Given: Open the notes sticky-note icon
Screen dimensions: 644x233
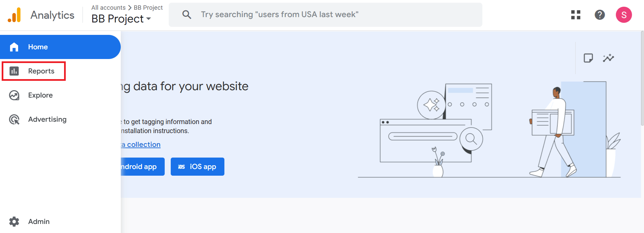Looking at the screenshot, I should 589,58.
